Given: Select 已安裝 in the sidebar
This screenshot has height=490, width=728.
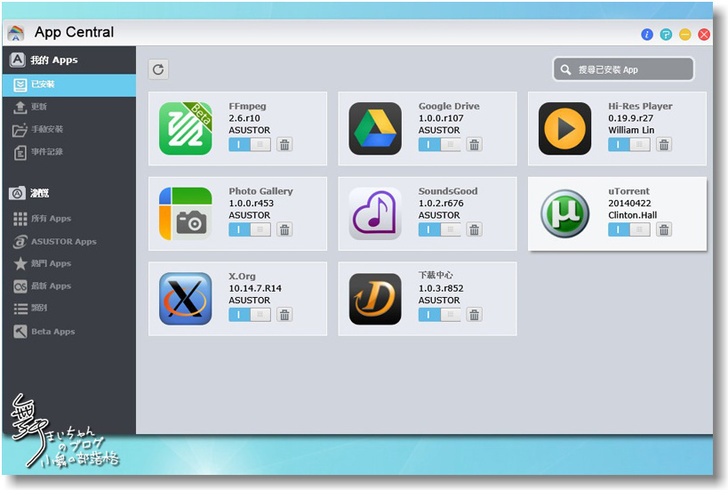Looking at the screenshot, I should click(69, 85).
